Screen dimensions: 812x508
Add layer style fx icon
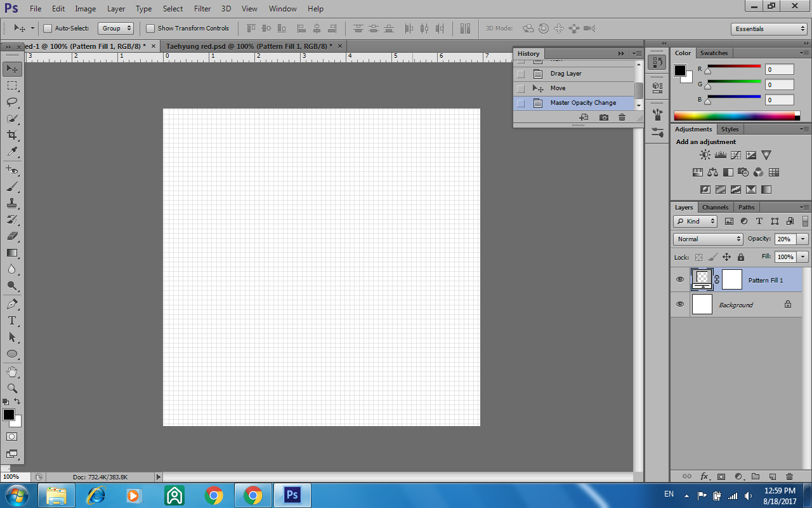704,476
